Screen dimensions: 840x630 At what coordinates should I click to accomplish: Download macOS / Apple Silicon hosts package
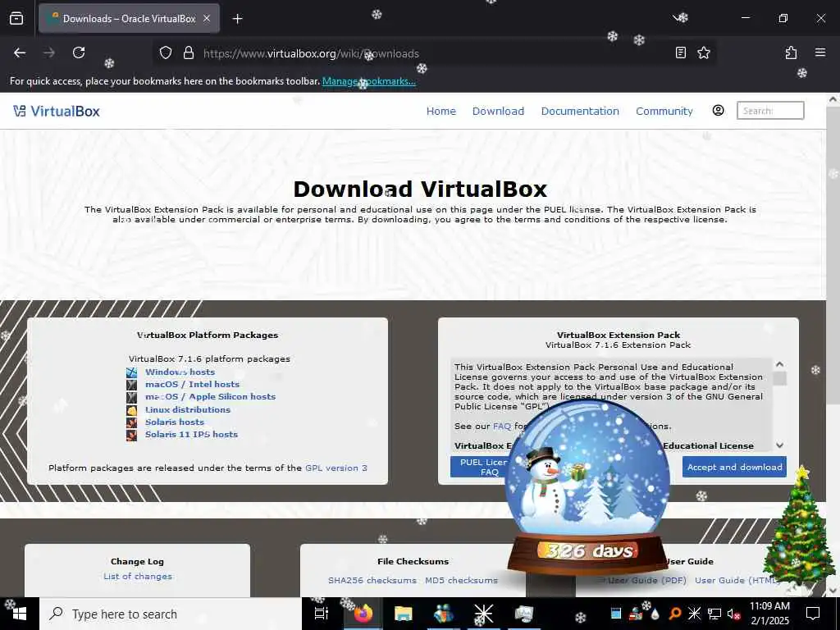coord(211,396)
